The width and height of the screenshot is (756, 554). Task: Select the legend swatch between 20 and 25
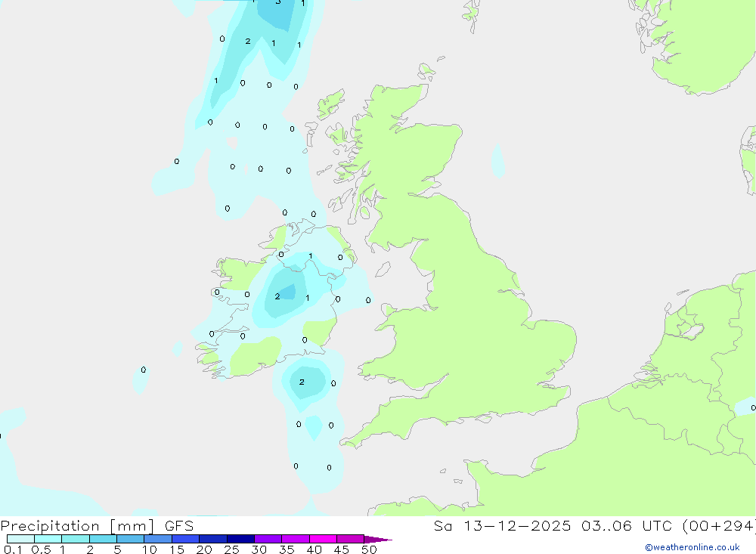pos(213,539)
